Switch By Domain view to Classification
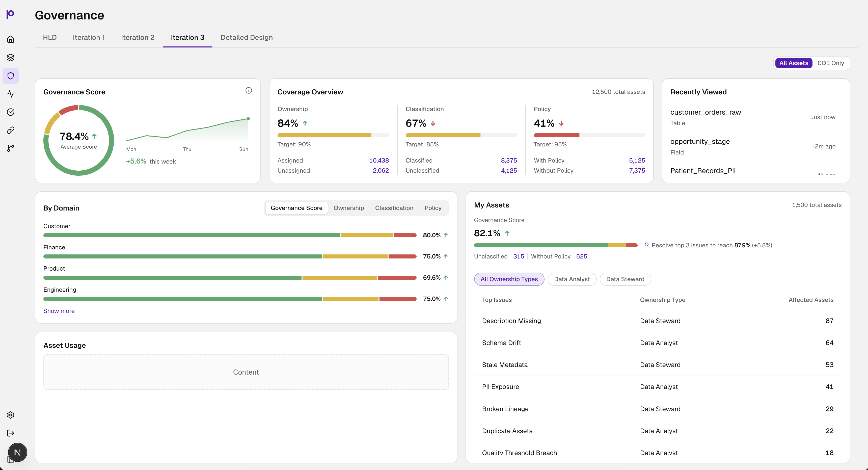The width and height of the screenshot is (868, 470). coord(394,208)
